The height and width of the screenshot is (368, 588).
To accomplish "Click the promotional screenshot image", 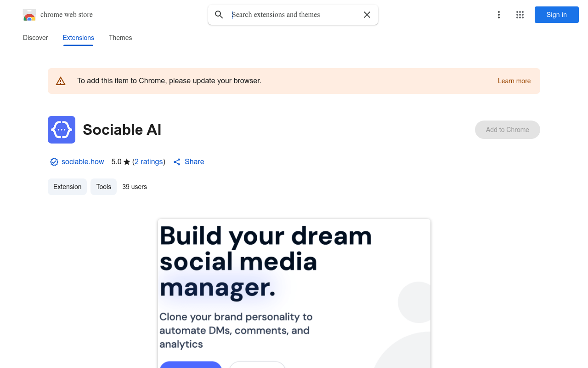I will 294,293.
